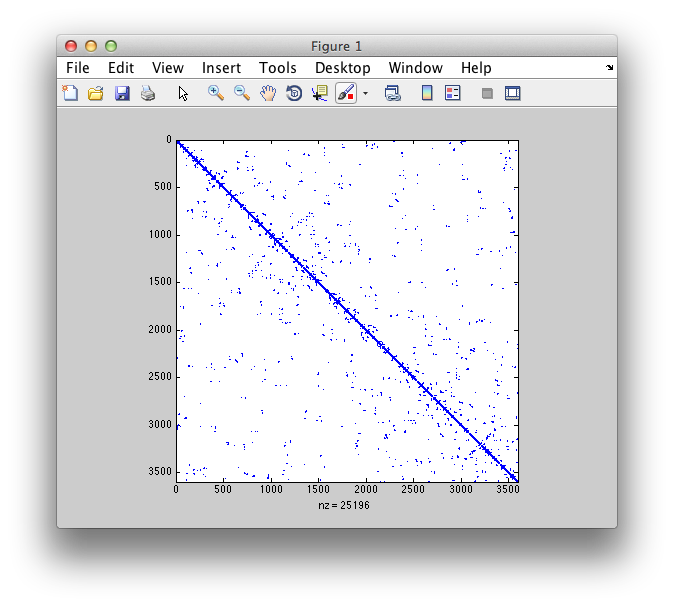Print the figure using printer icon
Screen dimensions: 674x607
148,93
